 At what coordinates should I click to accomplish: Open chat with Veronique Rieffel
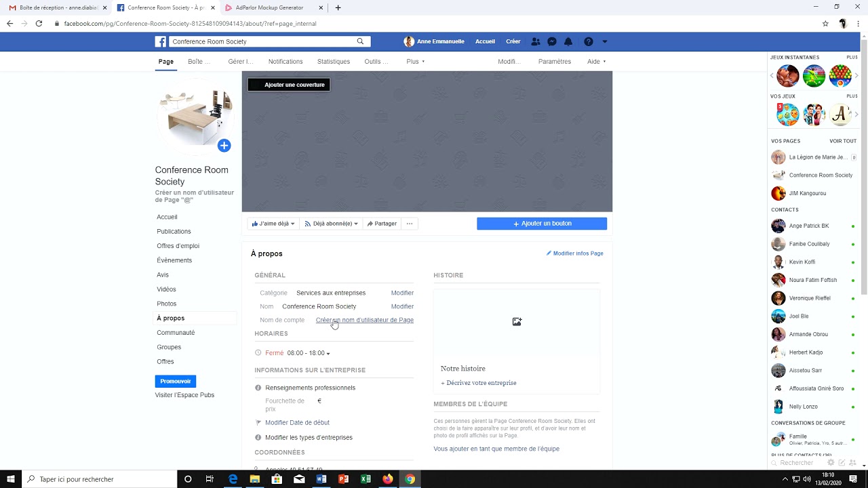coord(810,298)
